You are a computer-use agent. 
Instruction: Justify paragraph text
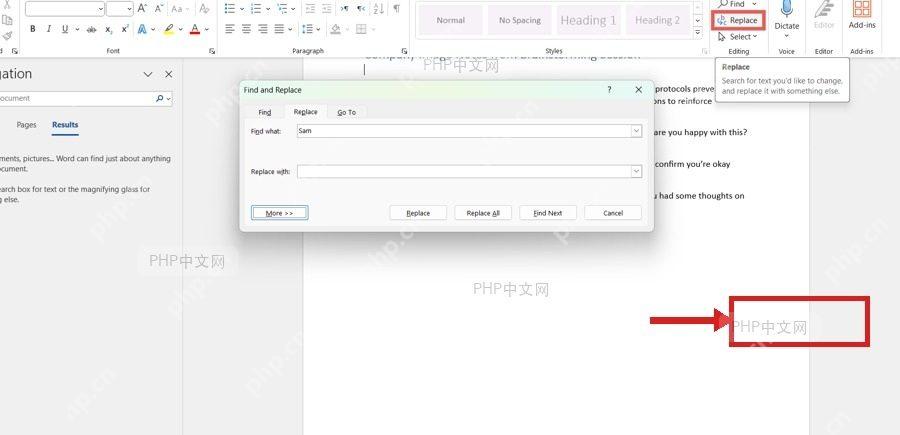pos(280,29)
